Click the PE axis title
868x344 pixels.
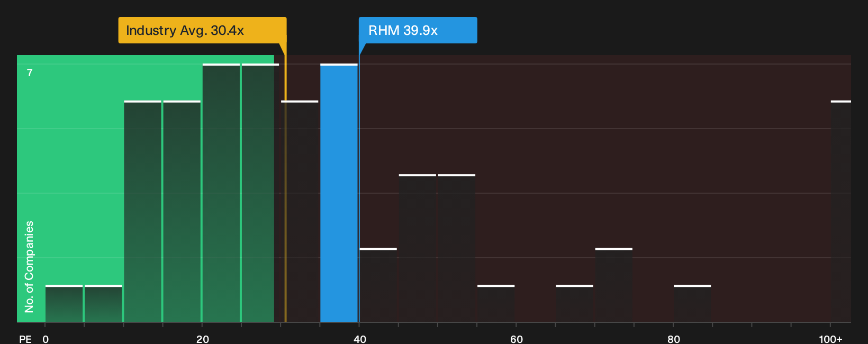[25, 339]
